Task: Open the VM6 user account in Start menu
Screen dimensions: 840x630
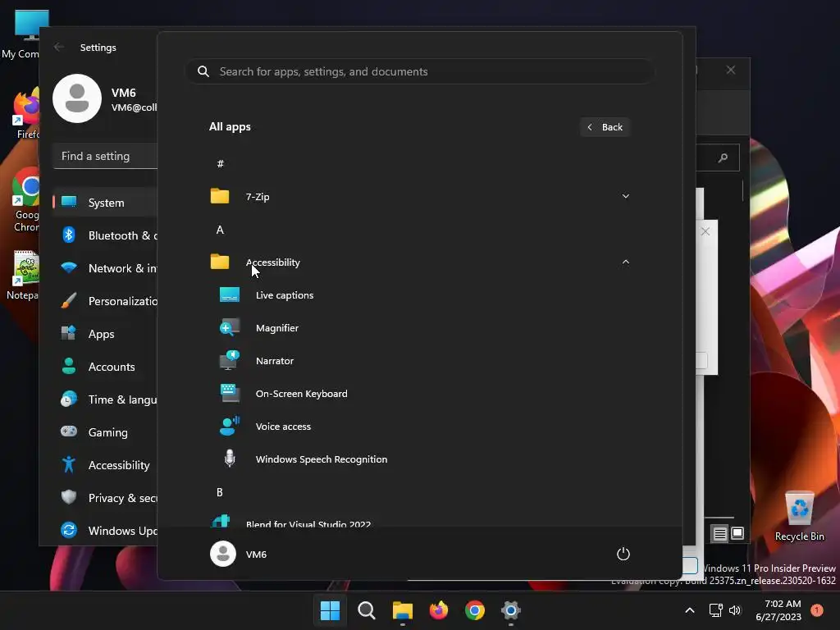Action: click(239, 554)
